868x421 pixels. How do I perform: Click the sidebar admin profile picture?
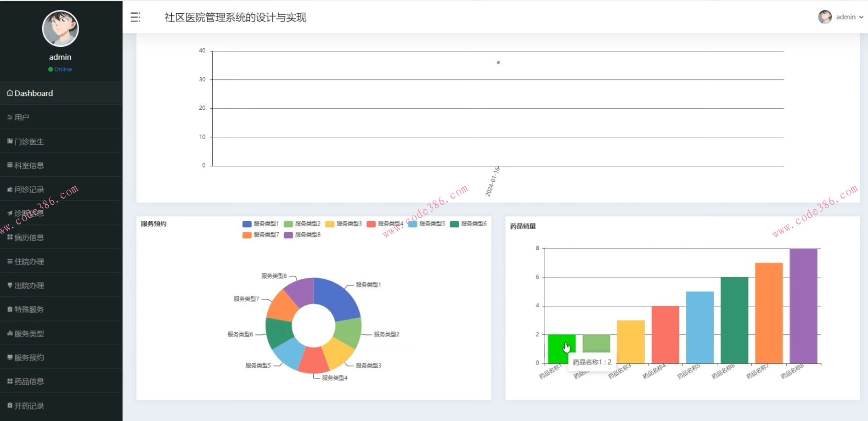(60, 28)
